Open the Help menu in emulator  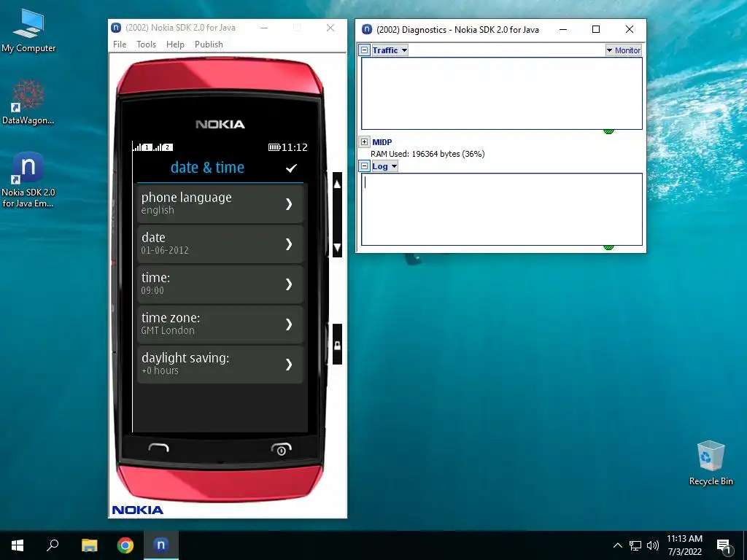[175, 44]
